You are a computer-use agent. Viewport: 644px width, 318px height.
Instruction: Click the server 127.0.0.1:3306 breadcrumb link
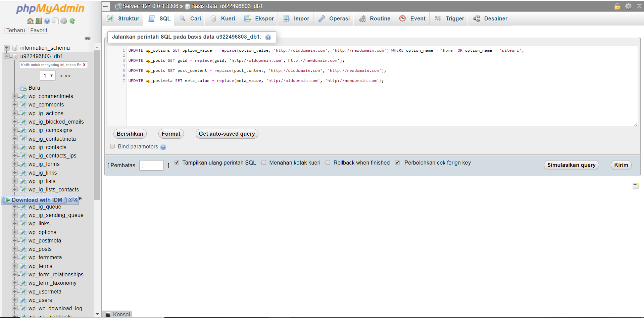150,6
